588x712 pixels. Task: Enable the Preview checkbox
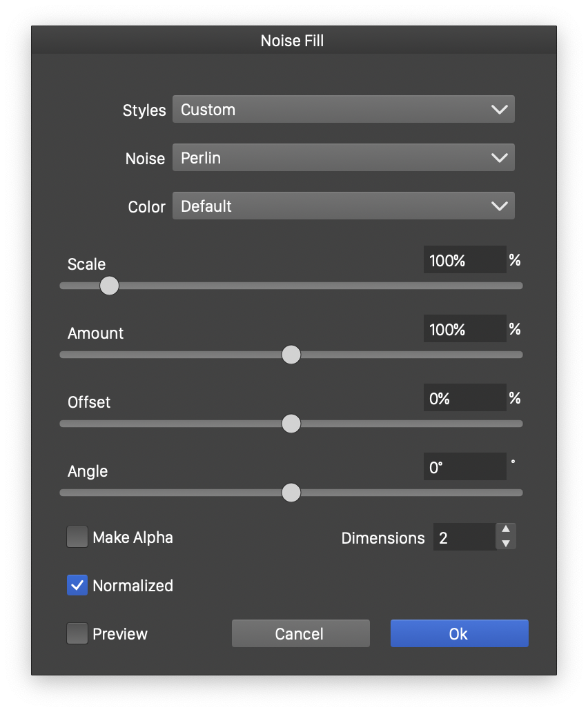(x=77, y=633)
